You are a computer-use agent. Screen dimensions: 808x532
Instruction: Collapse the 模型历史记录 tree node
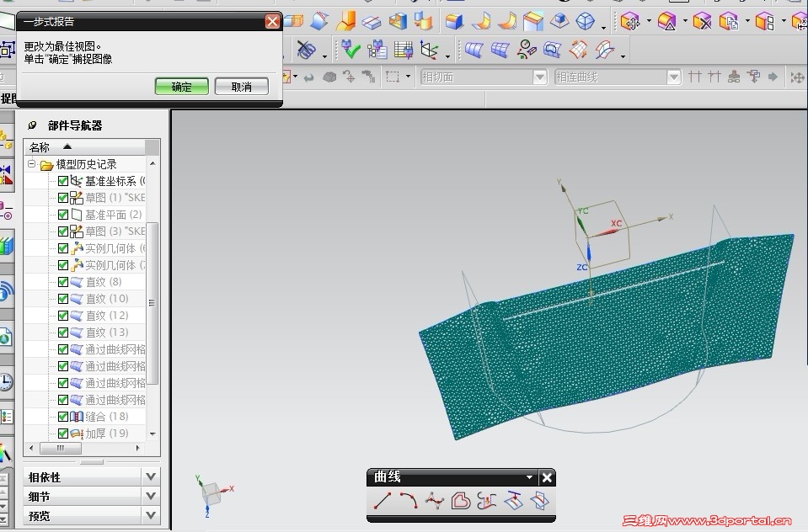(x=31, y=164)
